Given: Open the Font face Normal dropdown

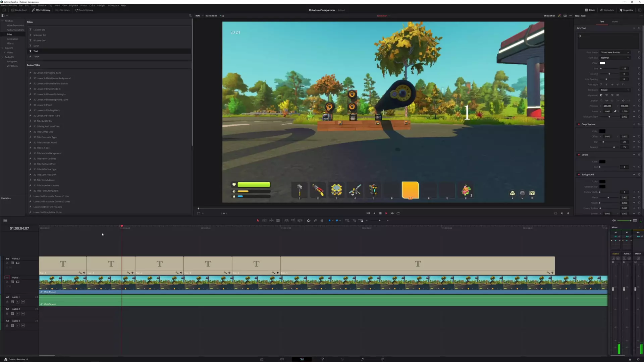Looking at the screenshot, I should coord(615,58).
